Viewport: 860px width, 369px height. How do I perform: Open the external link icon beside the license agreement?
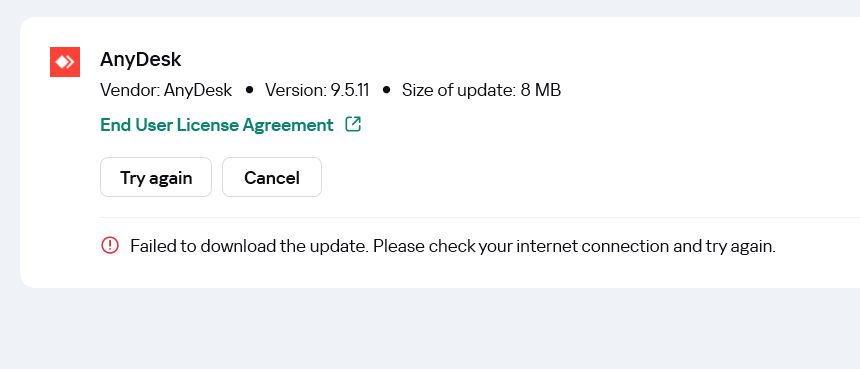[x=353, y=124]
